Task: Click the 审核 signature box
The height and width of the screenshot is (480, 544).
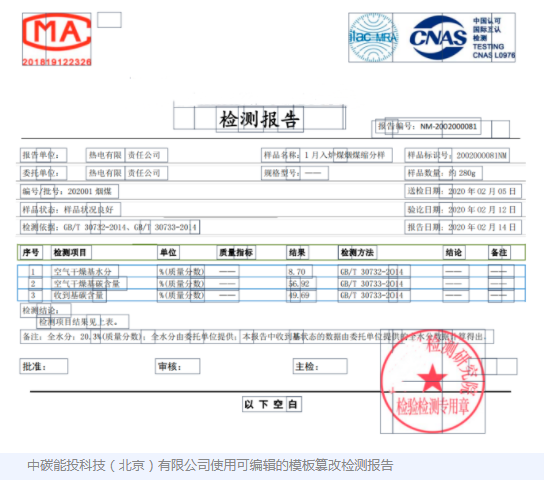Action: (178, 366)
